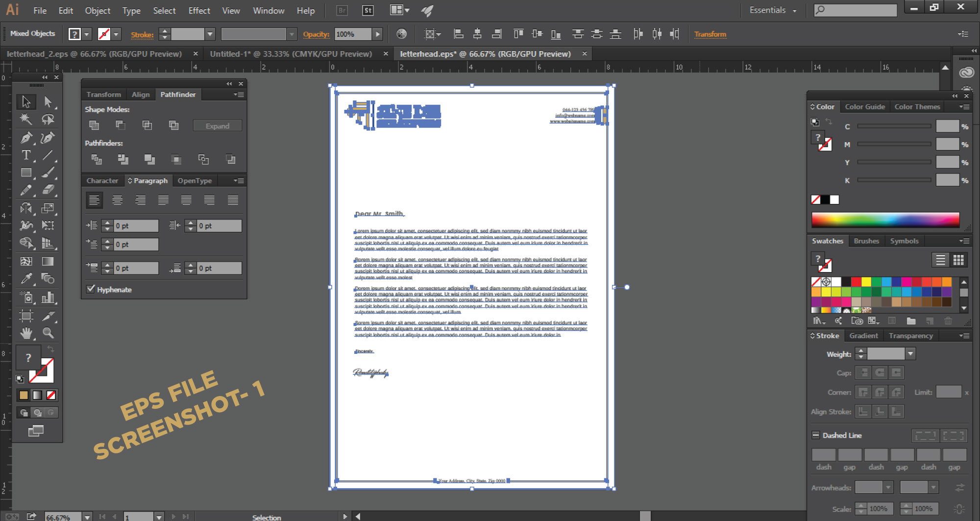Click the Transform link in the Control bar
This screenshot has height=521, width=980.
(710, 34)
